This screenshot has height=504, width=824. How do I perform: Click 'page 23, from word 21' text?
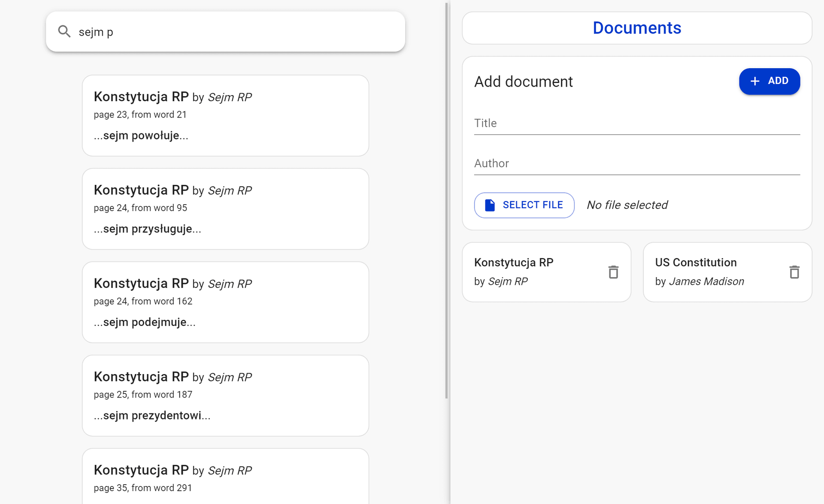pyautogui.click(x=140, y=115)
